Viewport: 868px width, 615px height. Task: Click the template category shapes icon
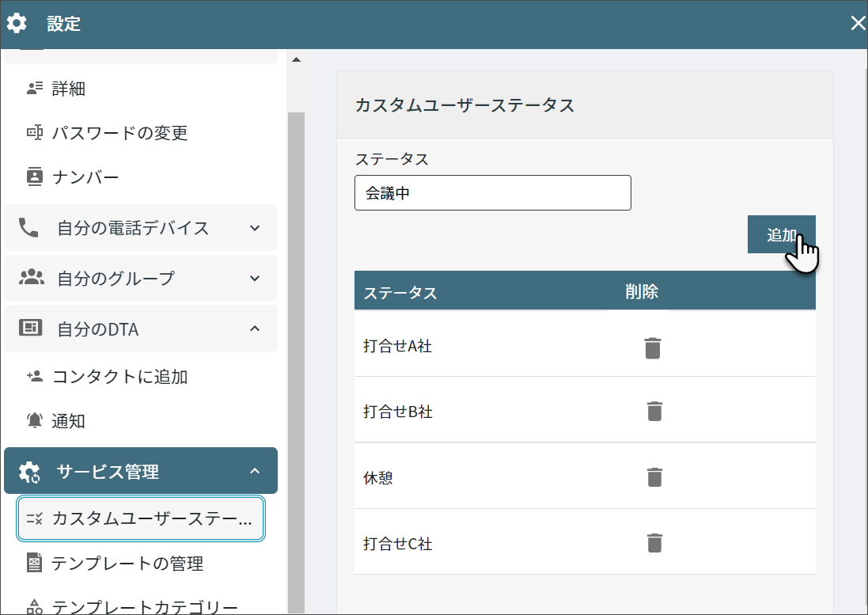pyautogui.click(x=34, y=607)
